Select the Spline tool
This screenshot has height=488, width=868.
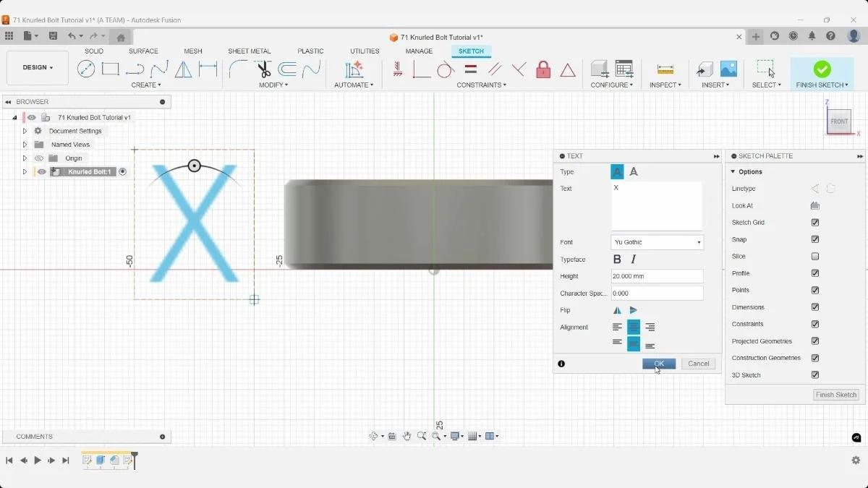(160, 69)
